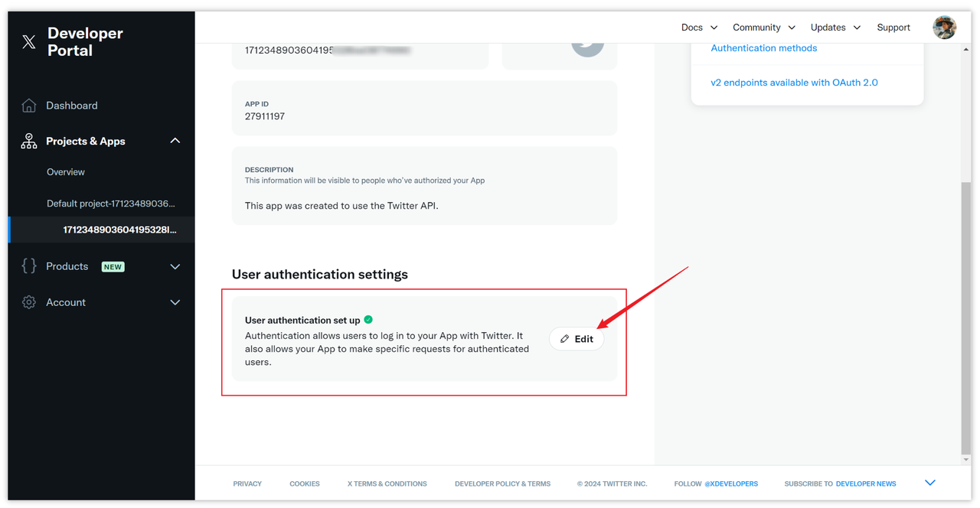Open the X Terms & Conditions footer link
Image resolution: width=980 pixels, height=508 pixels.
pyautogui.click(x=387, y=484)
